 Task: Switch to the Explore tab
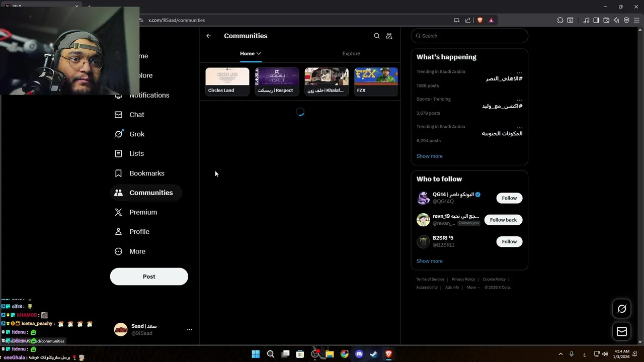pyautogui.click(x=351, y=53)
